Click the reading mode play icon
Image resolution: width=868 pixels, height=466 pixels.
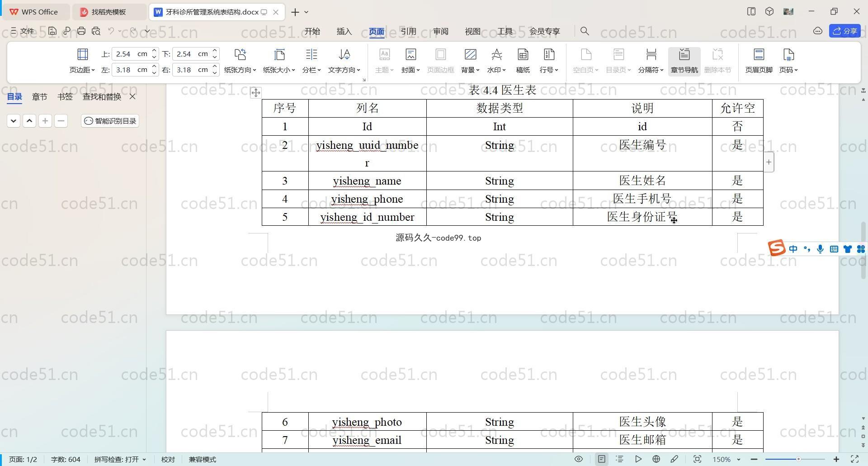(638, 459)
